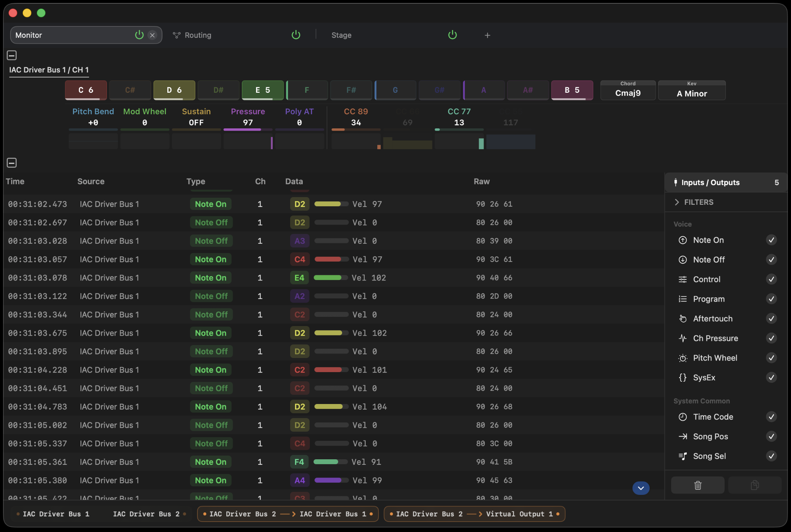Click the Pressure level bar
Image resolution: width=791 pixels, height=532 pixels.
(247, 129)
